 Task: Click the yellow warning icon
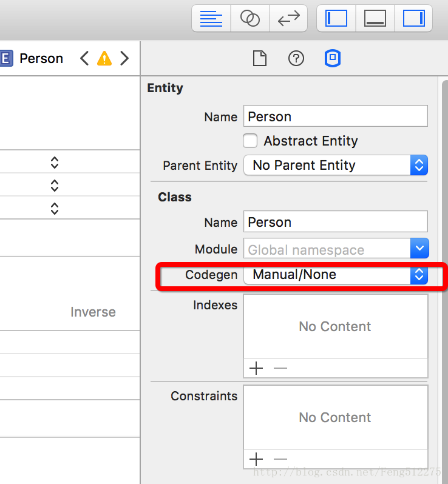tap(104, 59)
